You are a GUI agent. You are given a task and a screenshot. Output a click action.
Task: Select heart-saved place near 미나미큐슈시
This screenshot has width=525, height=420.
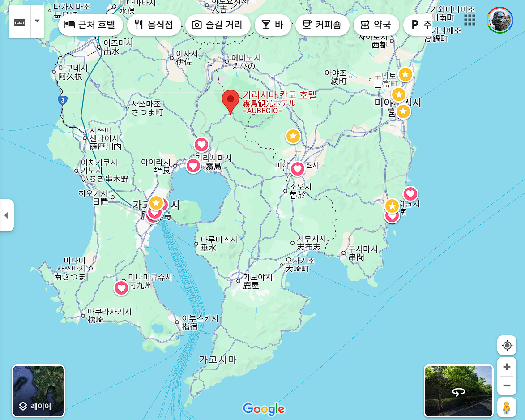(121, 288)
